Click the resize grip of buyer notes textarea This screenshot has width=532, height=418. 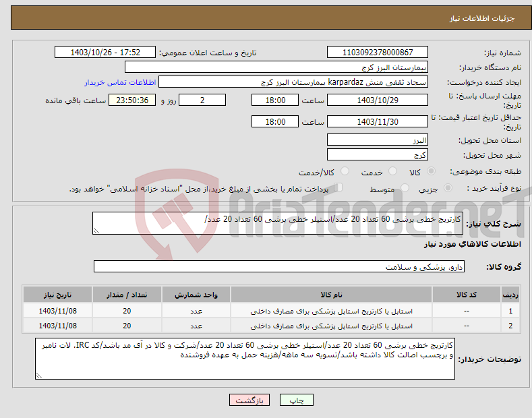(x=39, y=376)
